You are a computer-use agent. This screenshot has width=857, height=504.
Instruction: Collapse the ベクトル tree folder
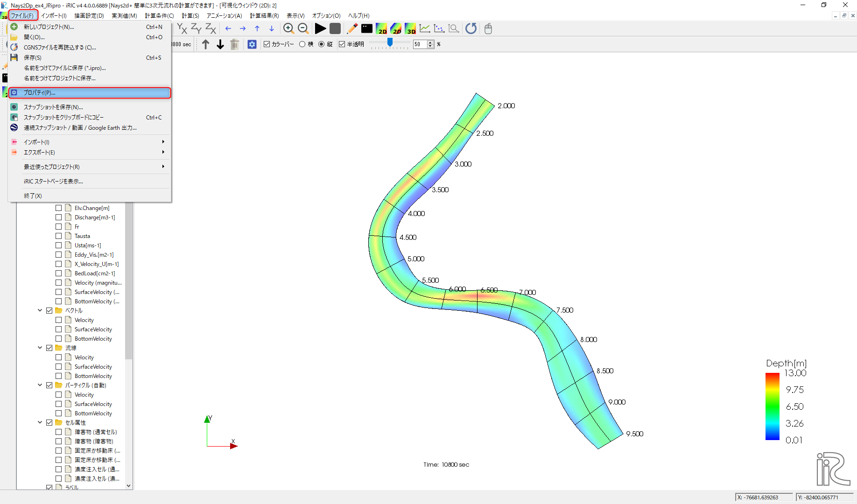coord(40,310)
